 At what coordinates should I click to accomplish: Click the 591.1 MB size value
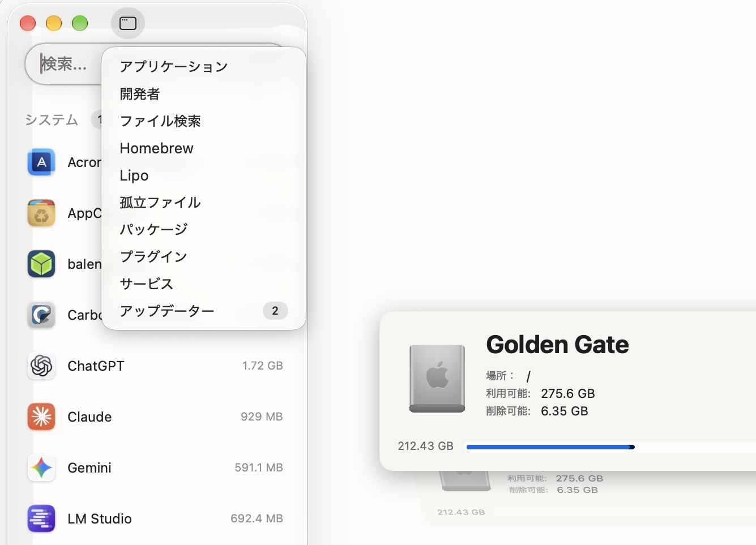[259, 467]
